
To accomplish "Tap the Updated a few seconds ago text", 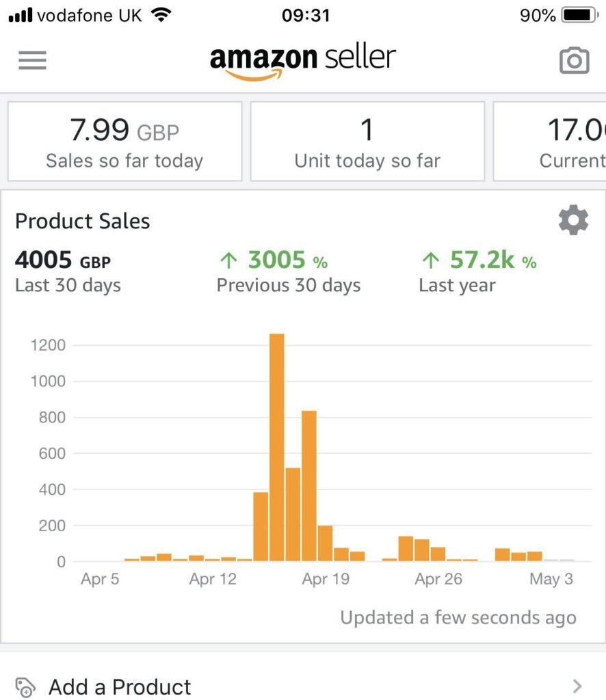I will 458,618.
